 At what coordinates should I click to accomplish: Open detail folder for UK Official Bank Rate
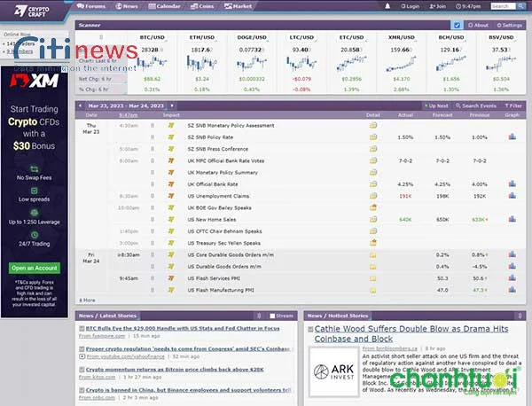tap(373, 184)
